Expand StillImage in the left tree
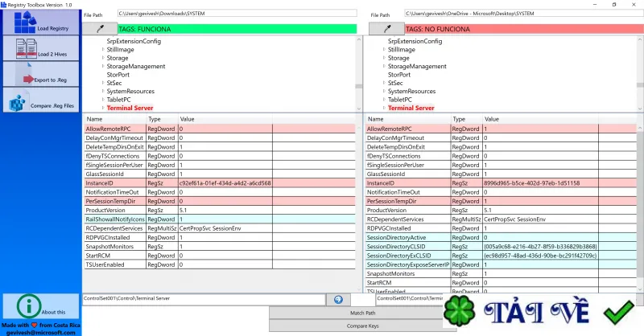This screenshot has height=336, width=644. [103, 49]
